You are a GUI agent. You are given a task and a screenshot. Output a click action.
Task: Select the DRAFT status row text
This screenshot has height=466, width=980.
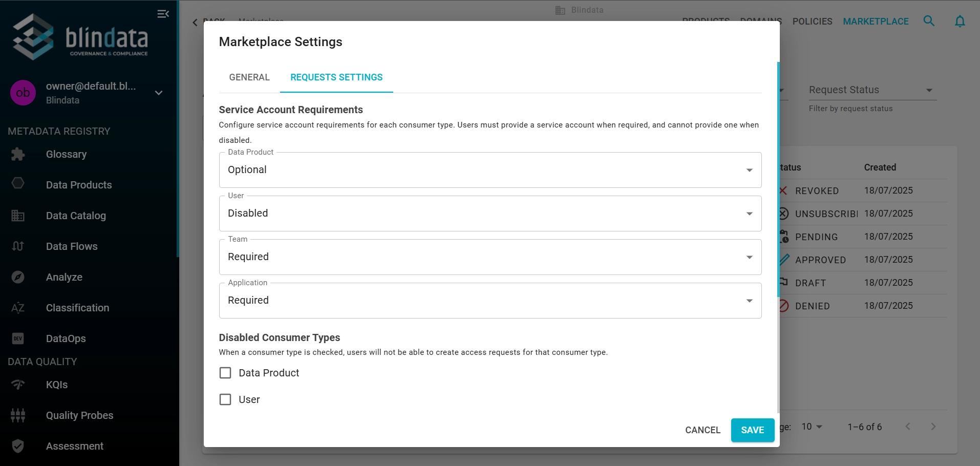point(811,283)
